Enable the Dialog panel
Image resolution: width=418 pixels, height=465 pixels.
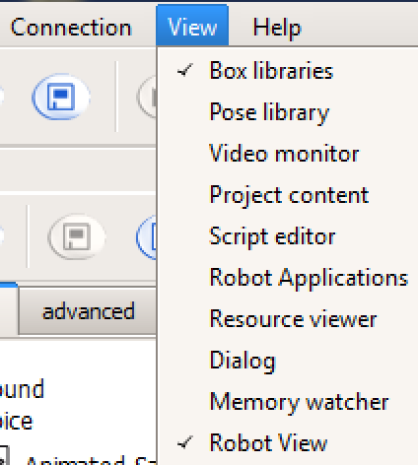click(242, 360)
